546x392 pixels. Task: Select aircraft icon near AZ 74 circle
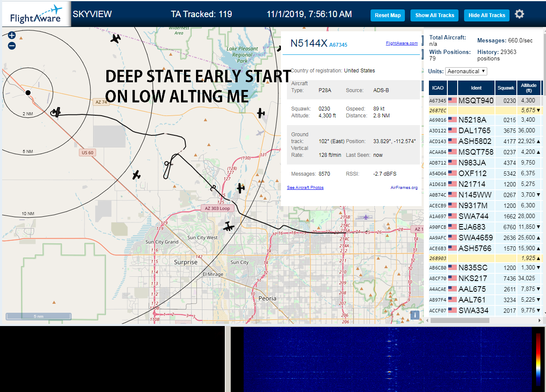56,112
